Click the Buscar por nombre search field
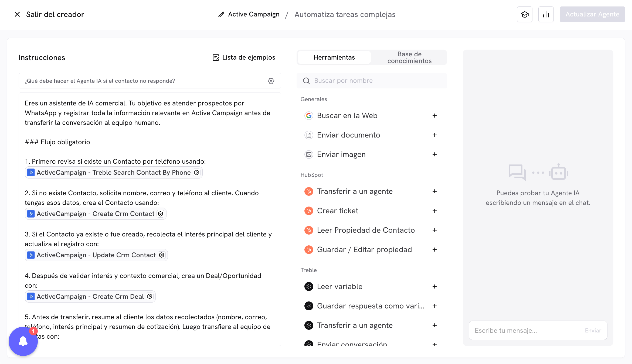The height and width of the screenshot is (364, 632). tap(372, 81)
